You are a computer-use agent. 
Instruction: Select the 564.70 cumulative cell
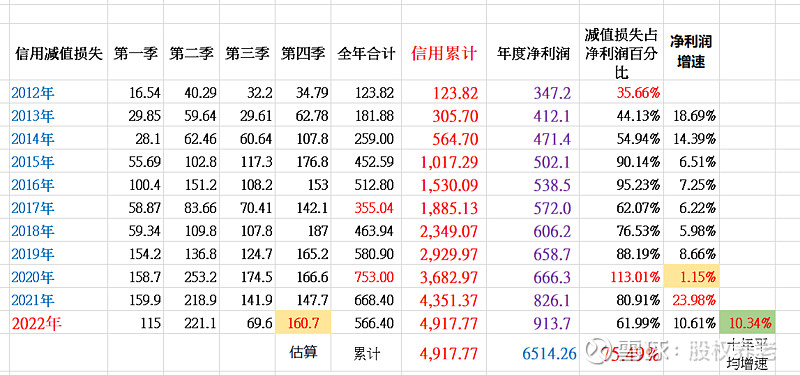click(x=444, y=138)
